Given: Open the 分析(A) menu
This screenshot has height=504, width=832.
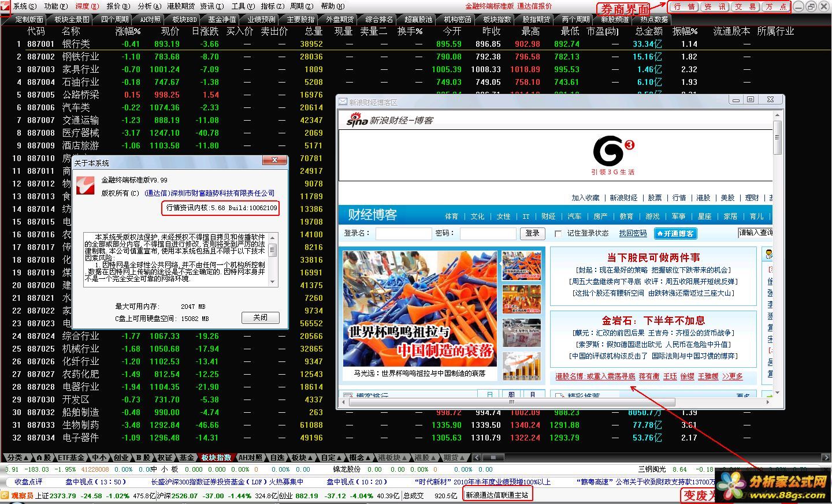Looking at the screenshot, I should click(x=149, y=6).
